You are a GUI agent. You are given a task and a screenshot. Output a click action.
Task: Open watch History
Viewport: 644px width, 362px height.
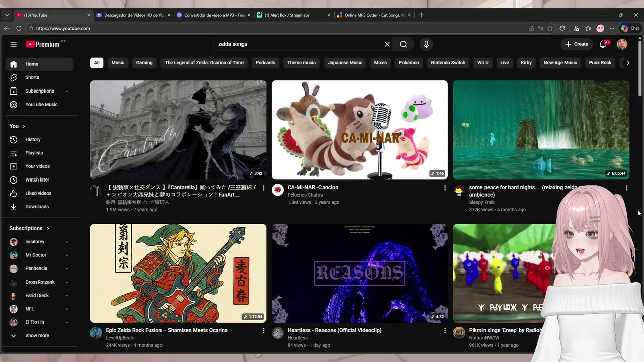(x=40, y=139)
